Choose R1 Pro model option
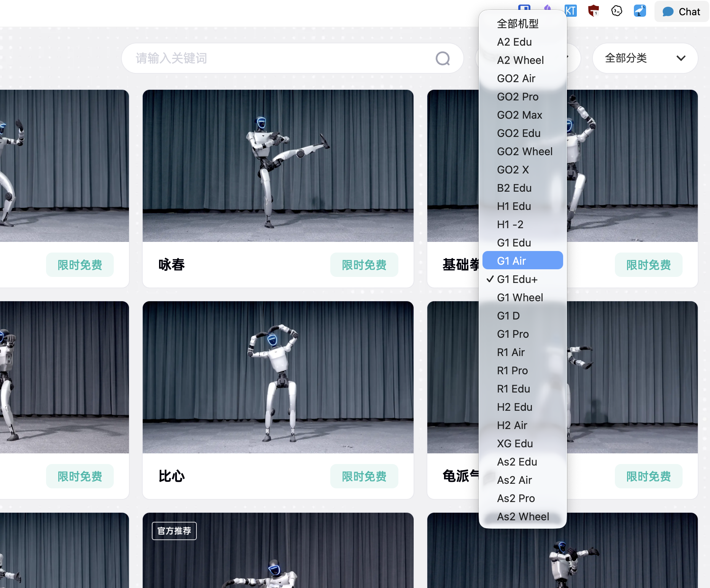 point(522,370)
